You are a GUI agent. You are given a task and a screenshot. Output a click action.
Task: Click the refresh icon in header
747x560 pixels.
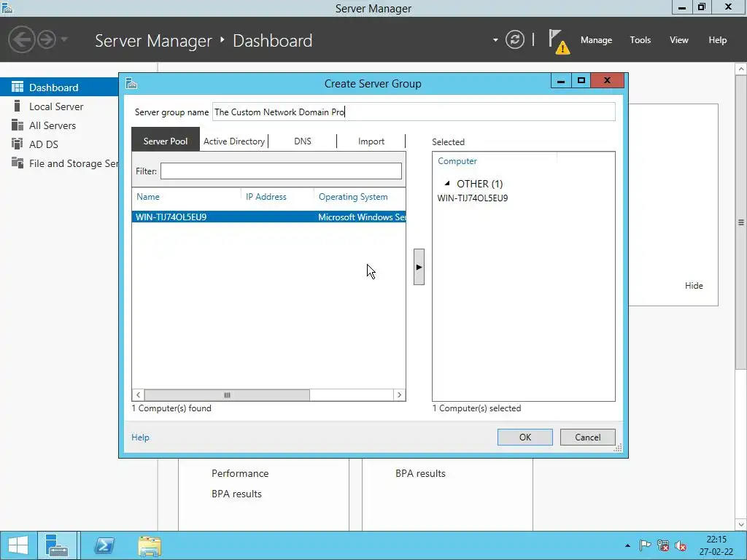514,39
